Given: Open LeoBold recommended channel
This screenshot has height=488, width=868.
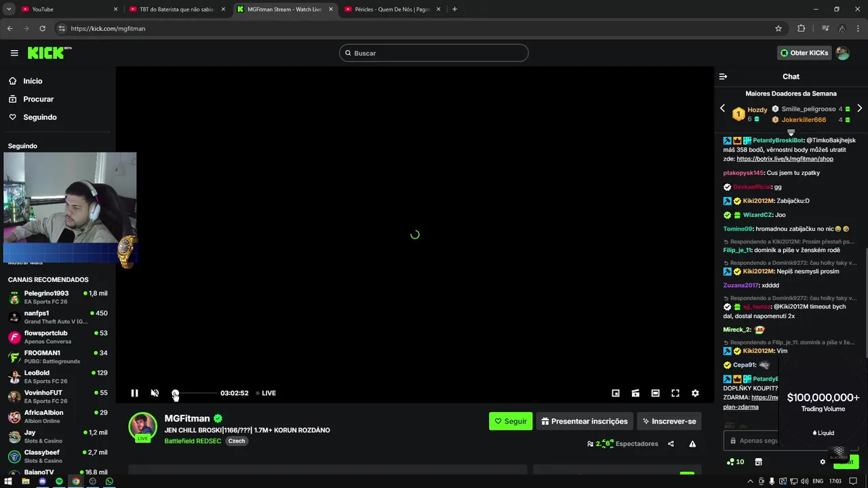Looking at the screenshot, I should [x=58, y=377].
